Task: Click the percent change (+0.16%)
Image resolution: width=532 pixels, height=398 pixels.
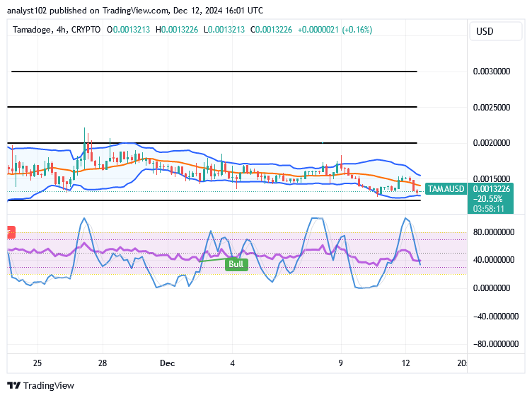Action: pyautogui.click(x=357, y=30)
